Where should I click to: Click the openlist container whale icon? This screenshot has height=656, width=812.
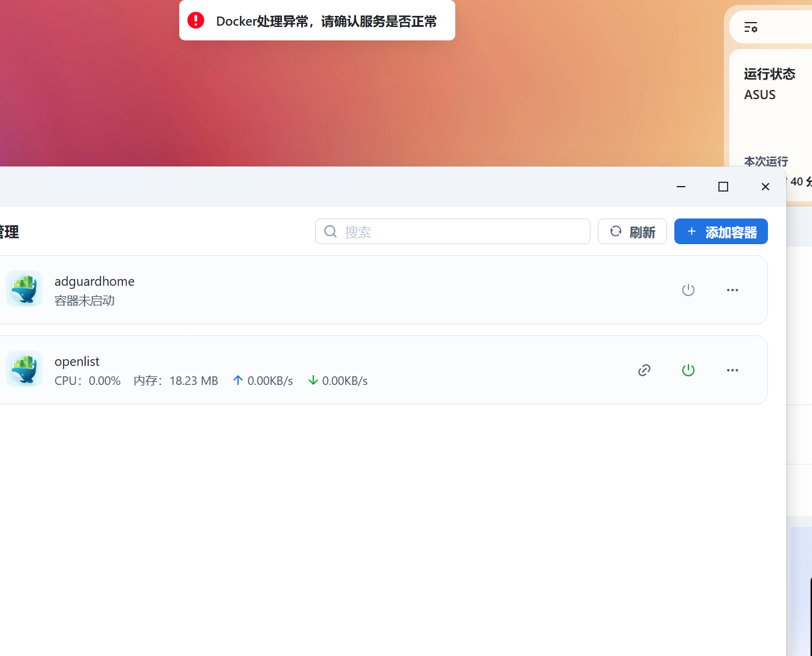tap(24, 369)
